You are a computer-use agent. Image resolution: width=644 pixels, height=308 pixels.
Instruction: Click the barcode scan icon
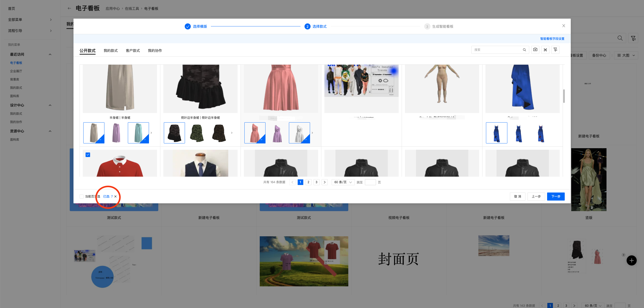coord(545,50)
